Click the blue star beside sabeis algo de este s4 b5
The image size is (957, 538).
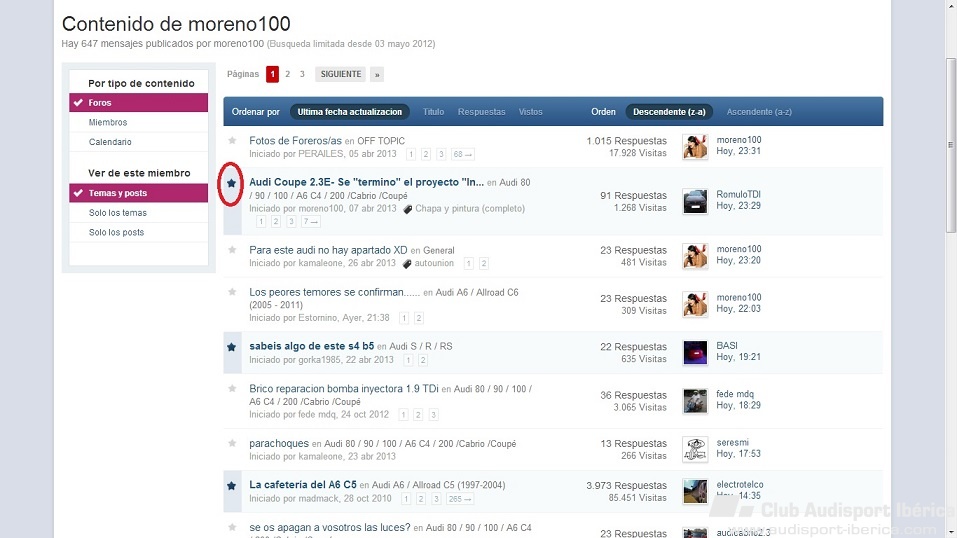tap(231, 347)
